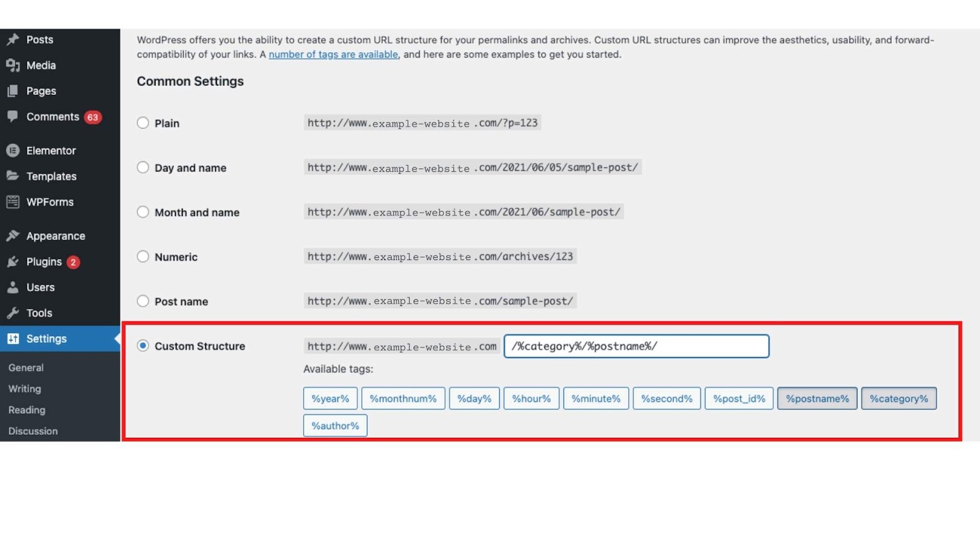Follow the 'number of tags are available' link
The height and width of the screenshot is (551, 980).
(333, 54)
